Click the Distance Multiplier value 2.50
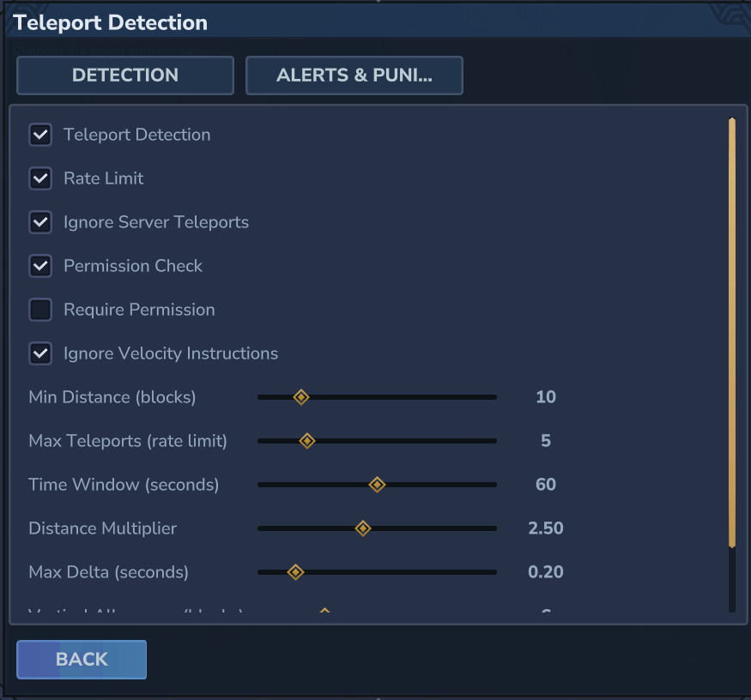 [x=546, y=528]
